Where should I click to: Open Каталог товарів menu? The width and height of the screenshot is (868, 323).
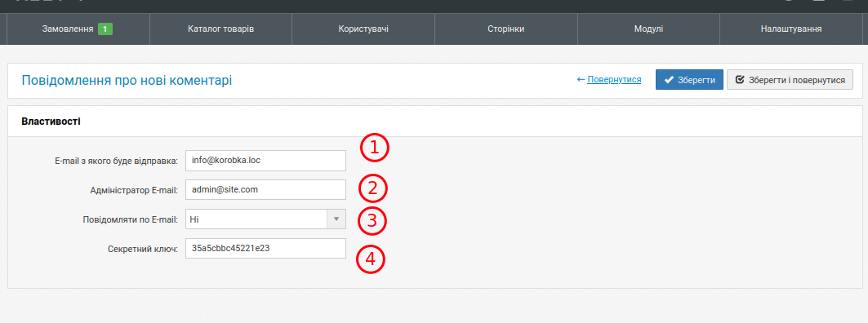tap(220, 29)
